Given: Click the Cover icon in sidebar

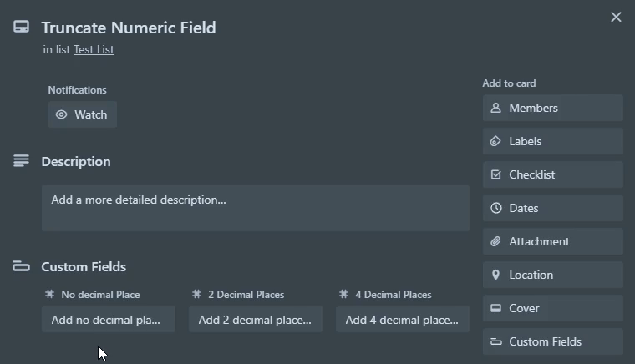Looking at the screenshot, I should (x=495, y=308).
